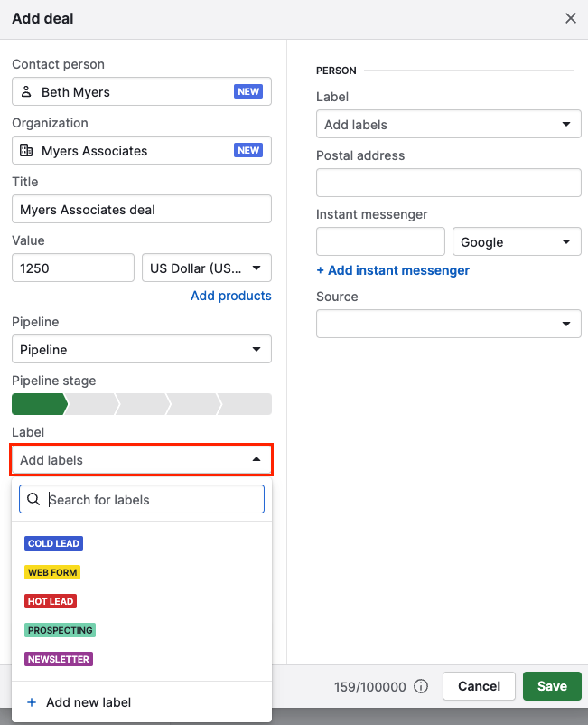The width and height of the screenshot is (588, 725).
Task: Click the info icon next to the character counter
Action: click(420, 686)
